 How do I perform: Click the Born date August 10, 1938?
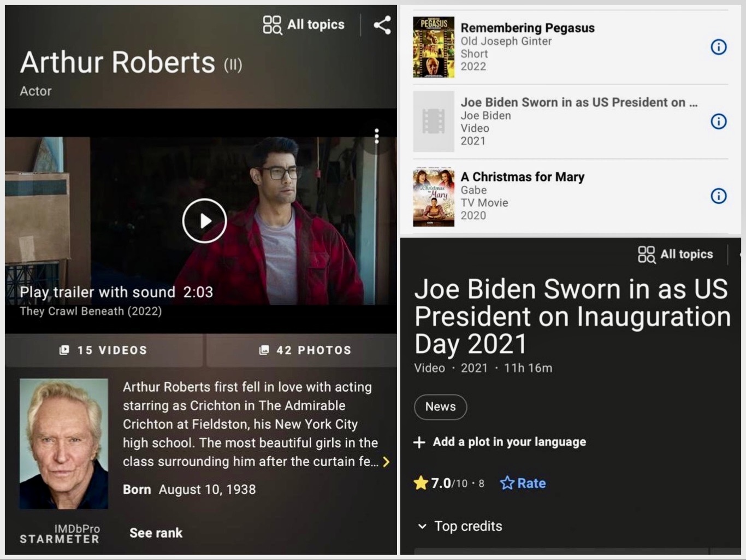coord(207,490)
